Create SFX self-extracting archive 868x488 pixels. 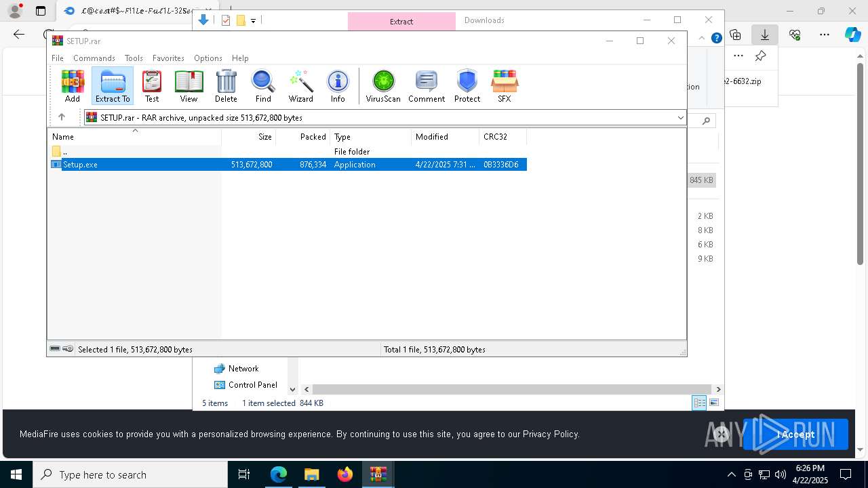505,86
